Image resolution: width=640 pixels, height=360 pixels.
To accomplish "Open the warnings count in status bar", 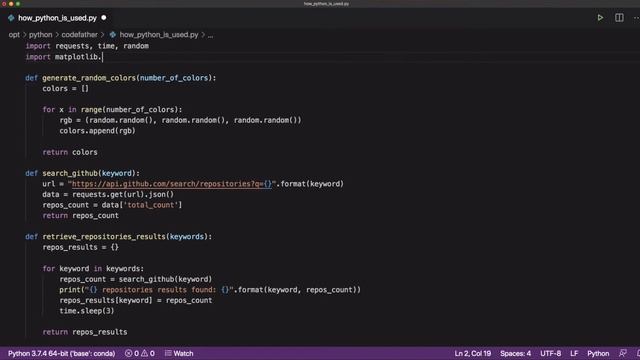I will pyautogui.click(x=148, y=353).
